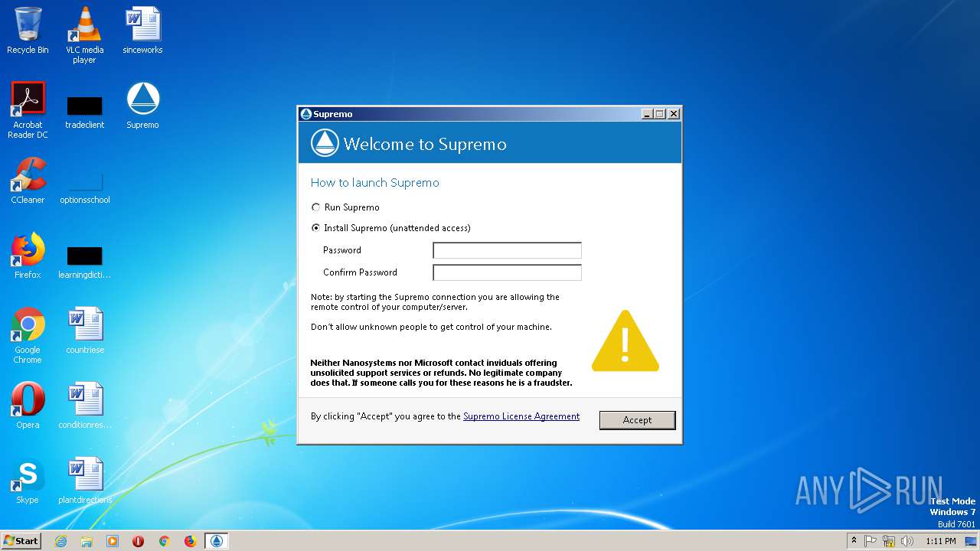Viewport: 980px width, 551px height.
Task: Click the Accept button
Action: [637, 420]
